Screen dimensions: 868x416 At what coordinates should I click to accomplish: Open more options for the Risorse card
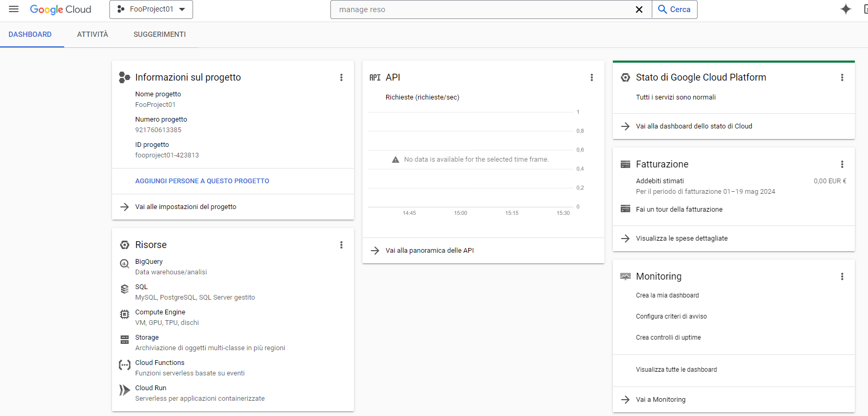click(x=341, y=245)
